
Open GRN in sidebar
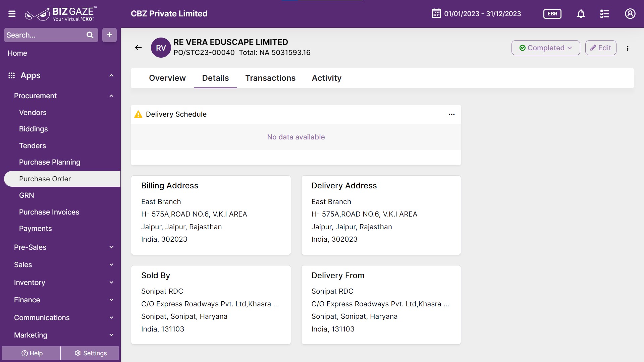(26, 195)
